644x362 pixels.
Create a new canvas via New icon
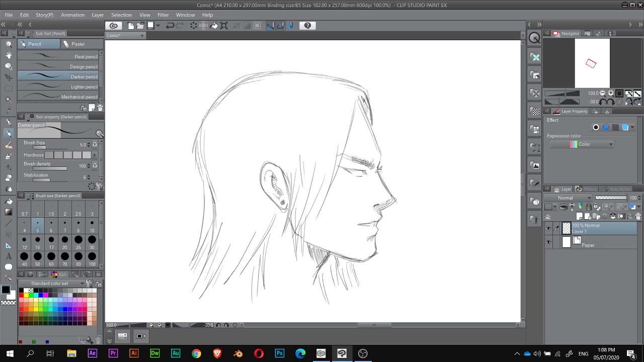point(131,26)
